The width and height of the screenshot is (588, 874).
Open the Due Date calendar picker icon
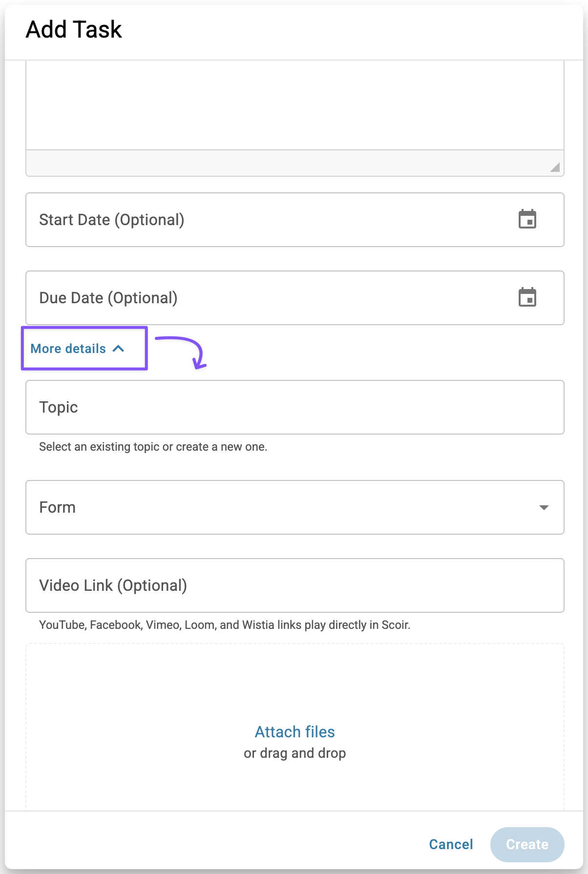[x=527, y=297]
